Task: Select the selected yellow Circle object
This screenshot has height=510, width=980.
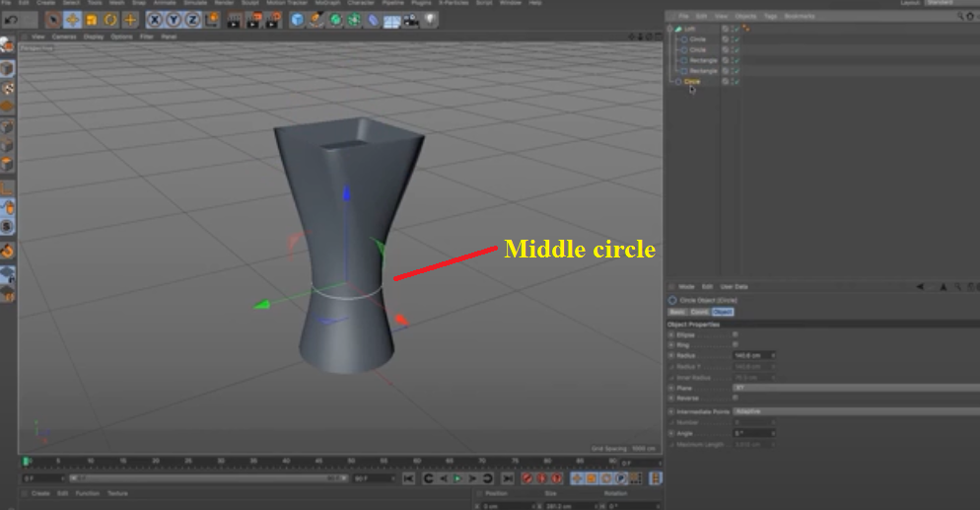Action: point(692,81)
